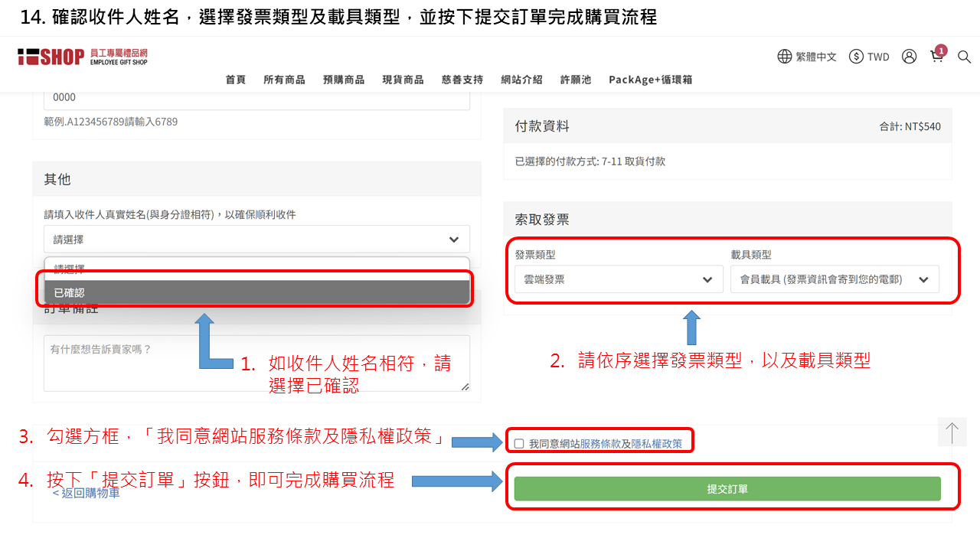This screenshot has height=551, width=980.
Task: Open the 慈善支持 menu item
Action: coord(462,80)
